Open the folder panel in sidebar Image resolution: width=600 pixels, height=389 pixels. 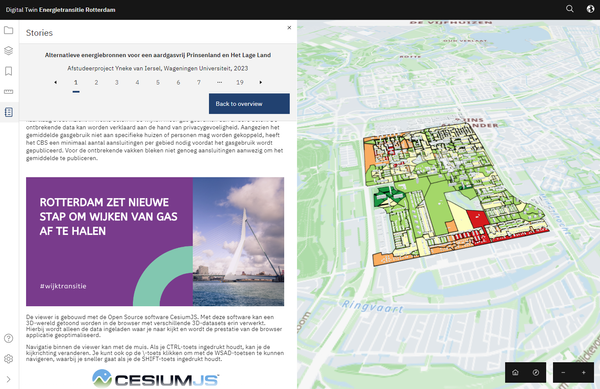tap(8, 30)
